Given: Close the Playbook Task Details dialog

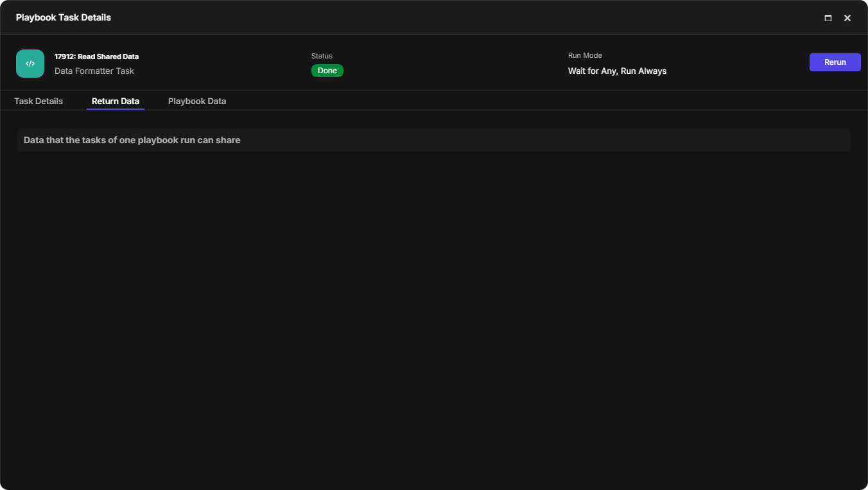Looking at the screenshot, I should click(x=847, y=18).
